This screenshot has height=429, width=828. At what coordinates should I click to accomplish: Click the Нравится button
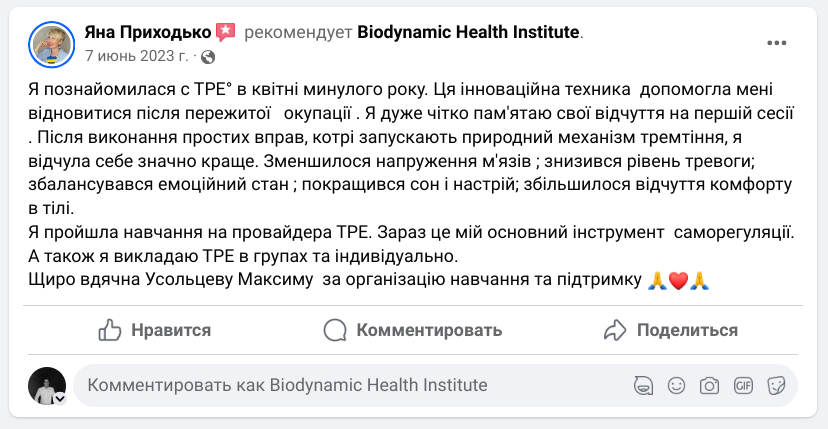[154, 330]
